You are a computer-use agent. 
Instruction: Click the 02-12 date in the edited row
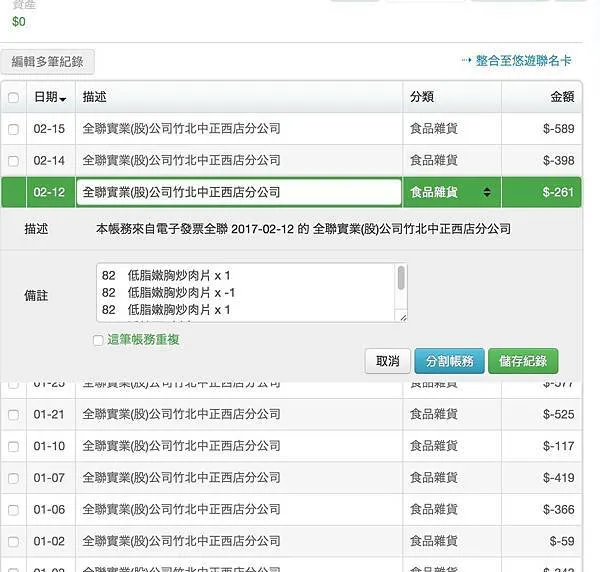click(x=49, y=192)
